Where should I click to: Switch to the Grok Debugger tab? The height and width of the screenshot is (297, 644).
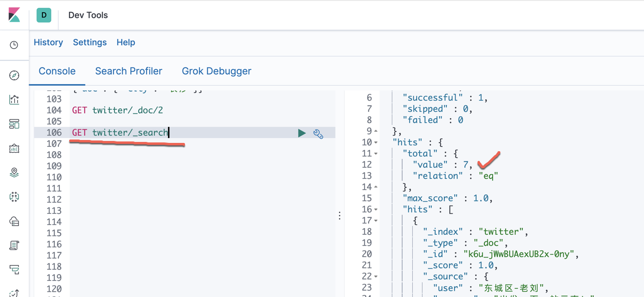[216, 71]
